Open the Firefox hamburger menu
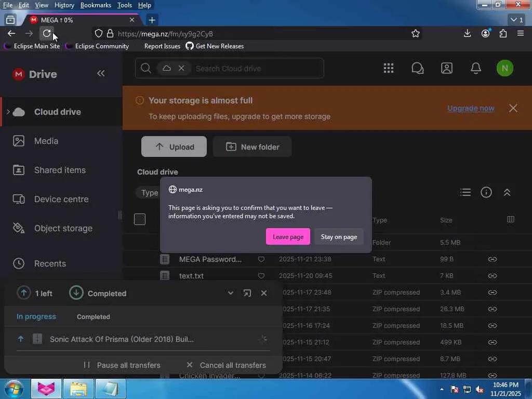This screenshot has height=399, width=532. (520, 33)
